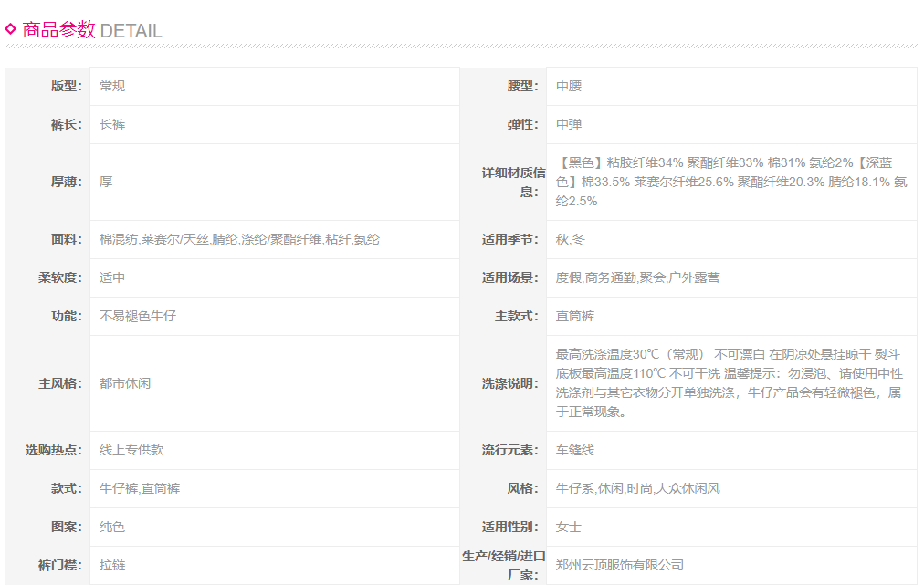Viewport: 924px width, 585px height.
Task: Select the 版型 value 常规
Action: click(x=112, y=86)
